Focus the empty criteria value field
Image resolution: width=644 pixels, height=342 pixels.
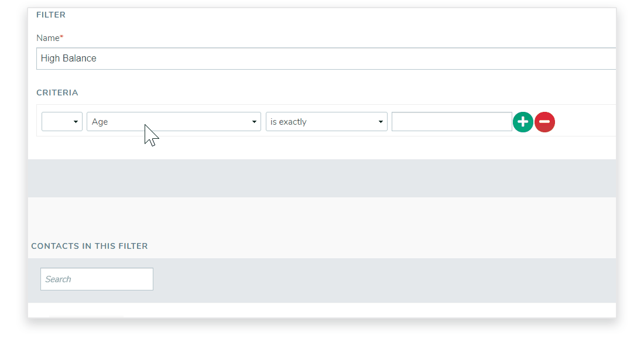click(452, 122)
